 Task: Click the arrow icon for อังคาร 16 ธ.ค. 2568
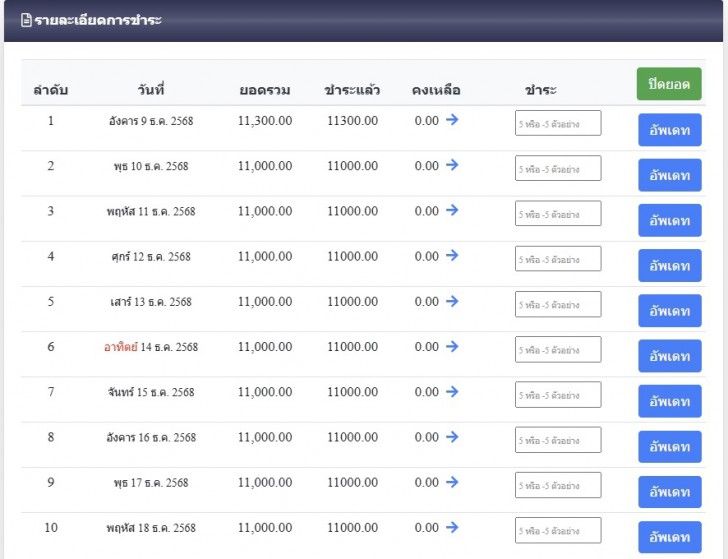pyautogui.click(x=452, y=437)
